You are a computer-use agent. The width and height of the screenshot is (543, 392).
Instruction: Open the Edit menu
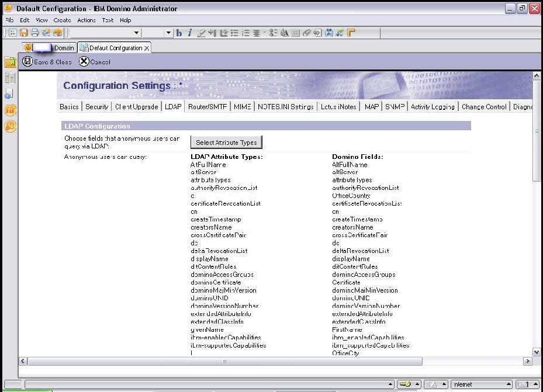click(x=25, y=20)
